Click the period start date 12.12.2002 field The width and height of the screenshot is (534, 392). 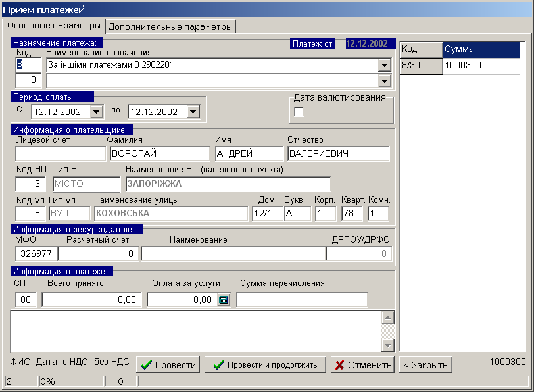click(x=61, y=112)
